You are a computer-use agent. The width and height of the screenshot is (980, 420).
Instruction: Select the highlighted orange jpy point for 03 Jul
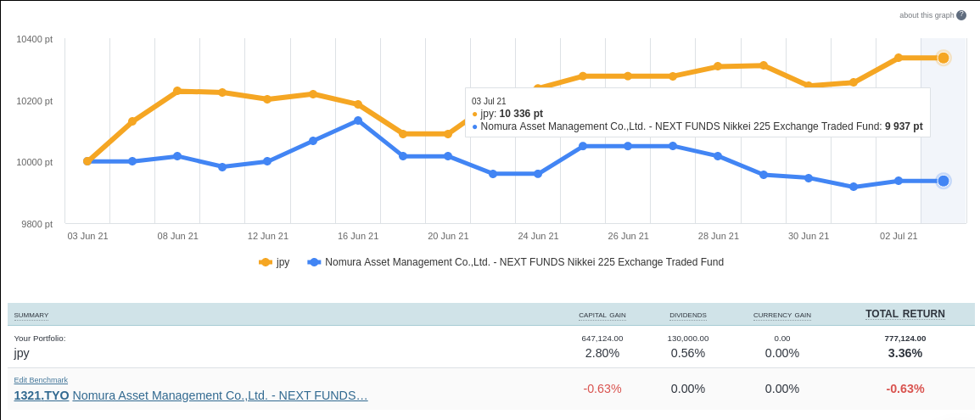pos(943,58)
